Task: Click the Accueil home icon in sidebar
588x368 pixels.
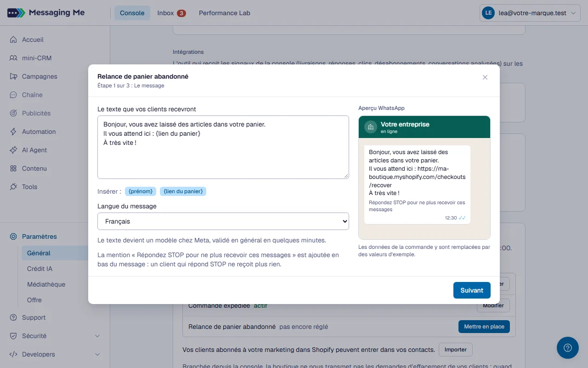Action: 13,40
